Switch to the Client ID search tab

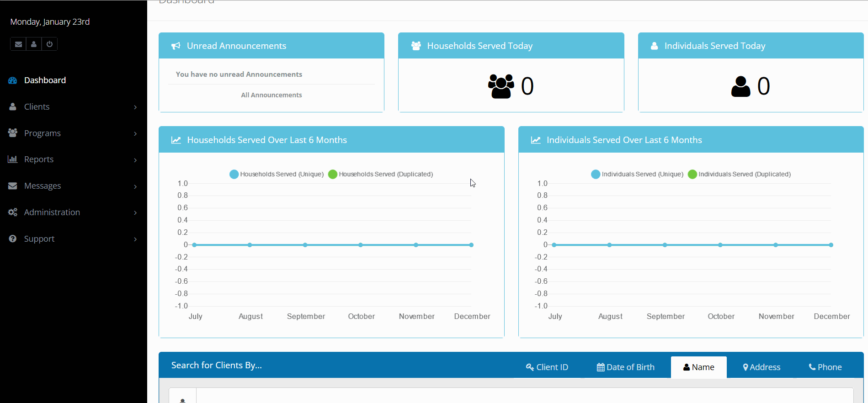coord(547,367)
